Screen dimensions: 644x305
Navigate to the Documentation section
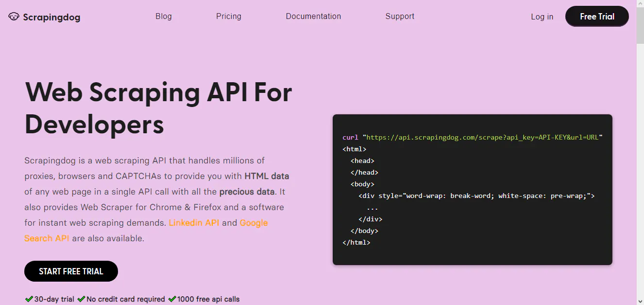click(313, 16)
